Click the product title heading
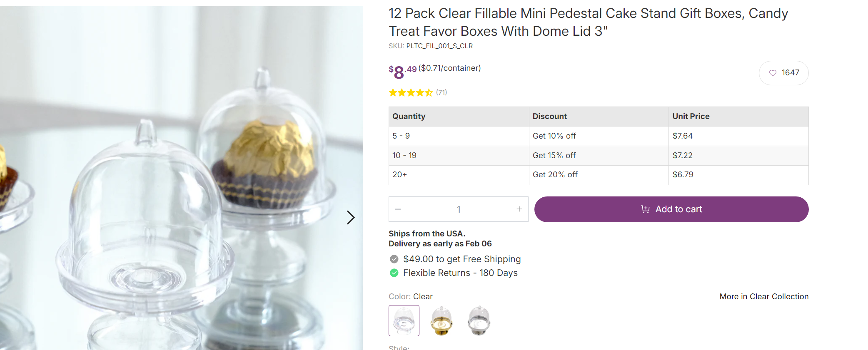868x350 pixels. point(588,22)
